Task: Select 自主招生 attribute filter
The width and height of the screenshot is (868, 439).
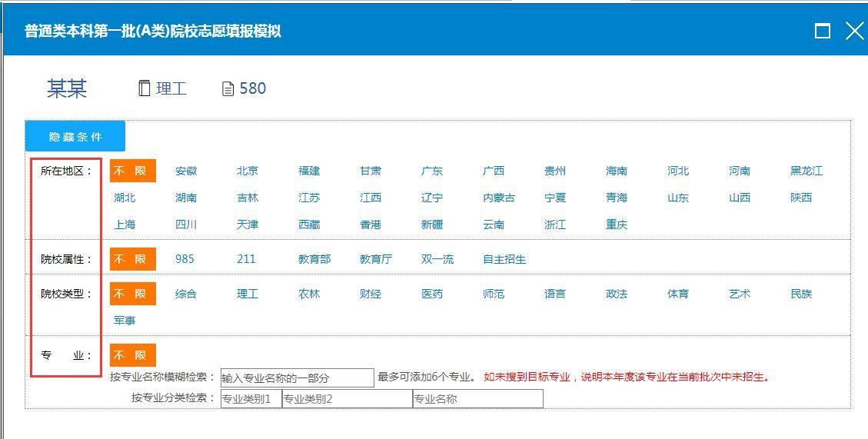Action: point(504,259)
